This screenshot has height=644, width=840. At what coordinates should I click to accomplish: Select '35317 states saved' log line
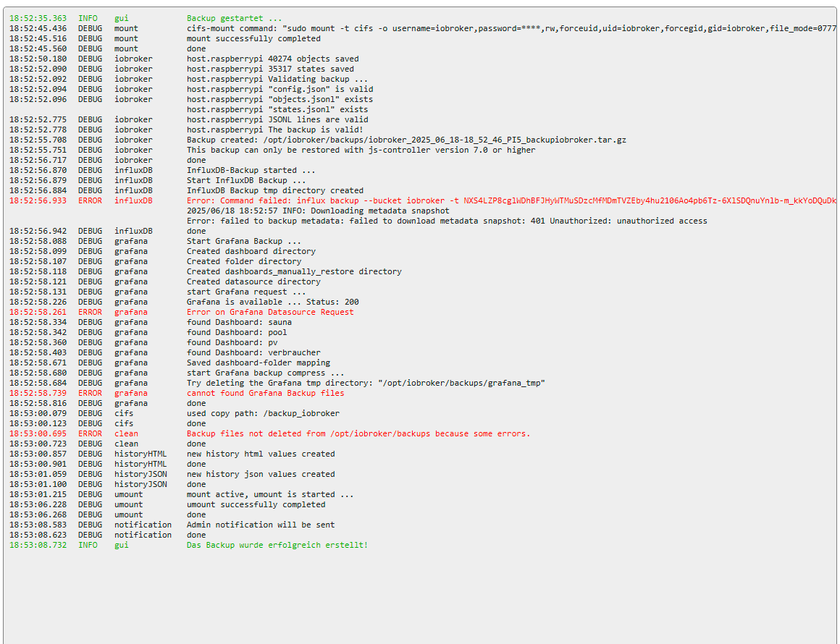[x=270, y=69]
